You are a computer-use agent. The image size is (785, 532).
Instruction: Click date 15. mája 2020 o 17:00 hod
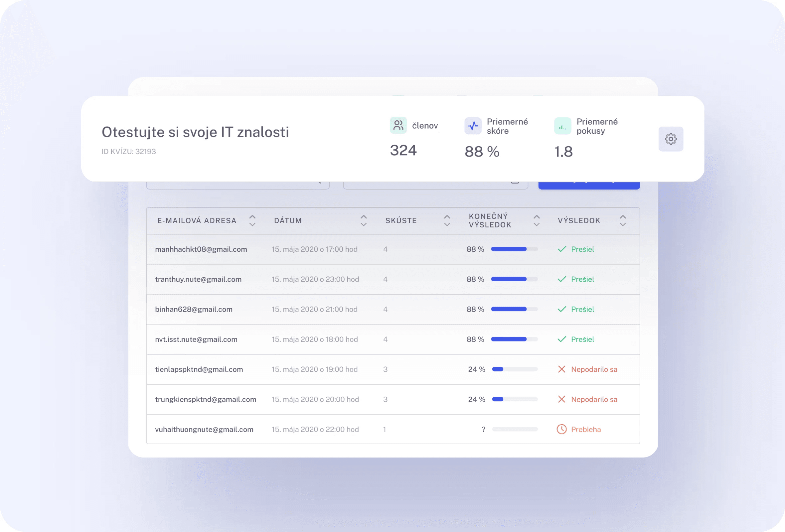[x=314, y=249]
